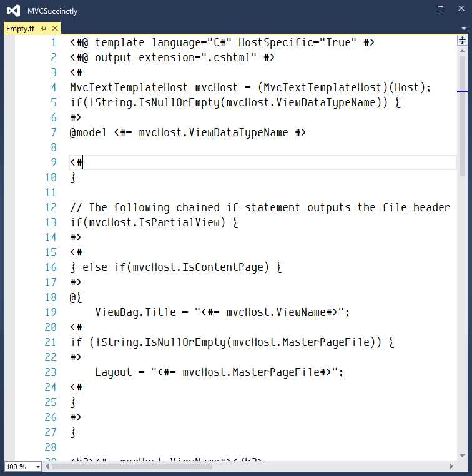Viewport: 472px width, 476px height.
Task: Pin the Empty.tt tab
Action: click(x=43, y=29)
